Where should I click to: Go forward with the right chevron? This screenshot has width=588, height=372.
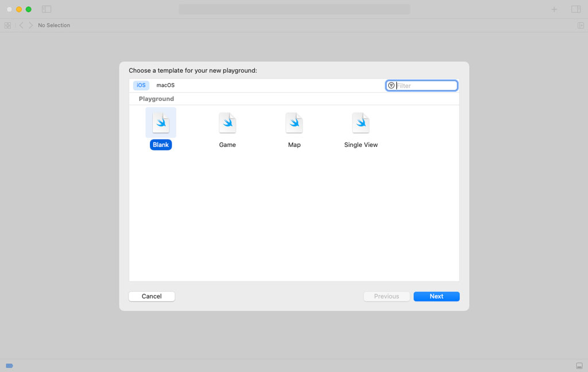pos(31,25)
